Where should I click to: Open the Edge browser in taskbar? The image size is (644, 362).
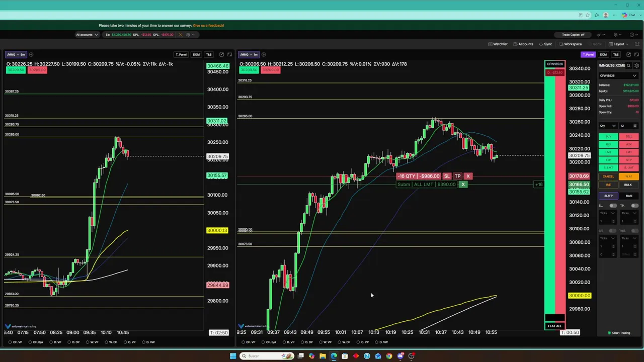(334, 356)
